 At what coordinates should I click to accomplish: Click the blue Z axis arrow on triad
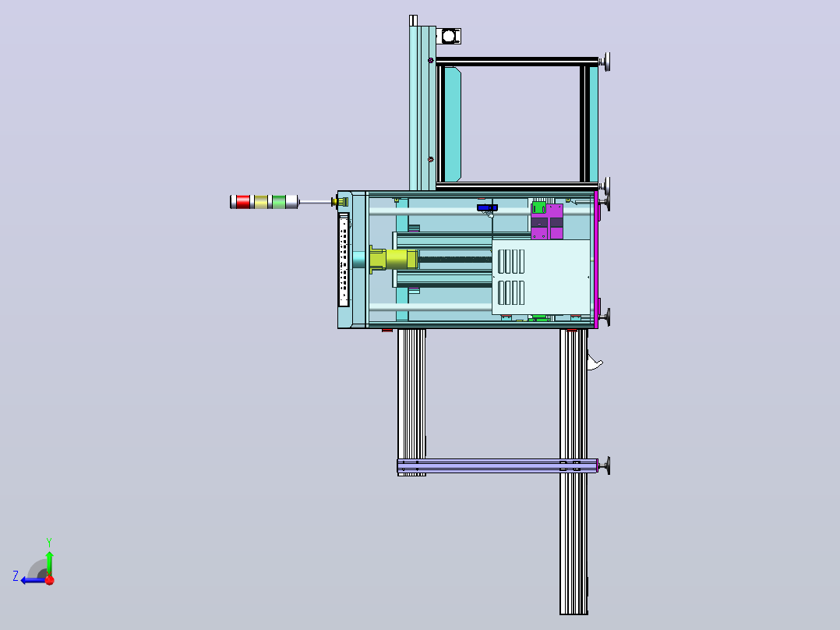coord(32,580)
